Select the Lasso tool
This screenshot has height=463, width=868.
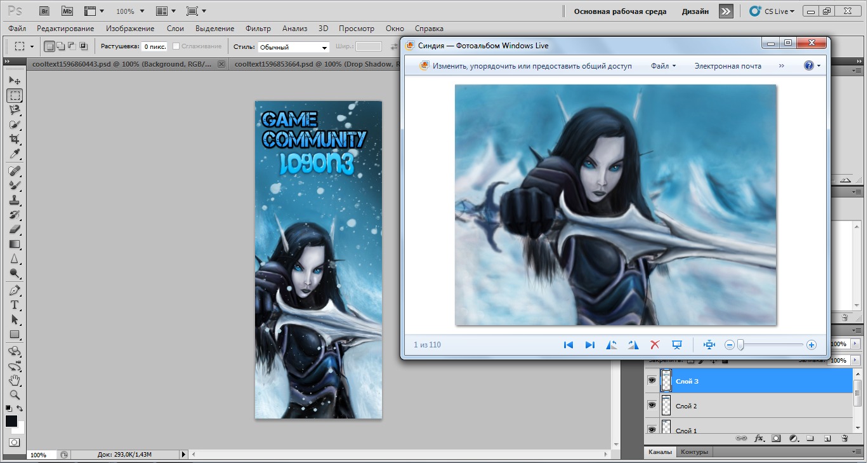tap(15, 110)
